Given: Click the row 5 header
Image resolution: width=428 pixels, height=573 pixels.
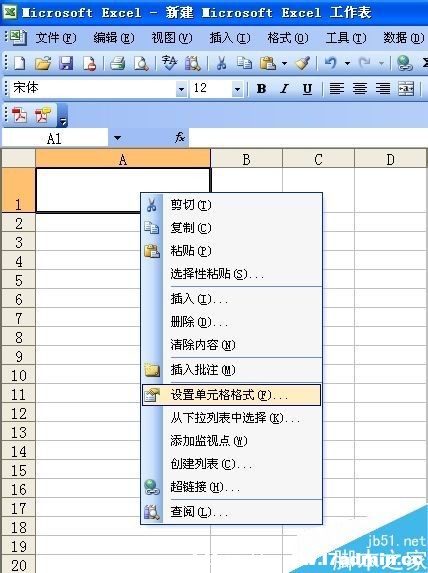Looking at the screenshot, I should [19, 280].
